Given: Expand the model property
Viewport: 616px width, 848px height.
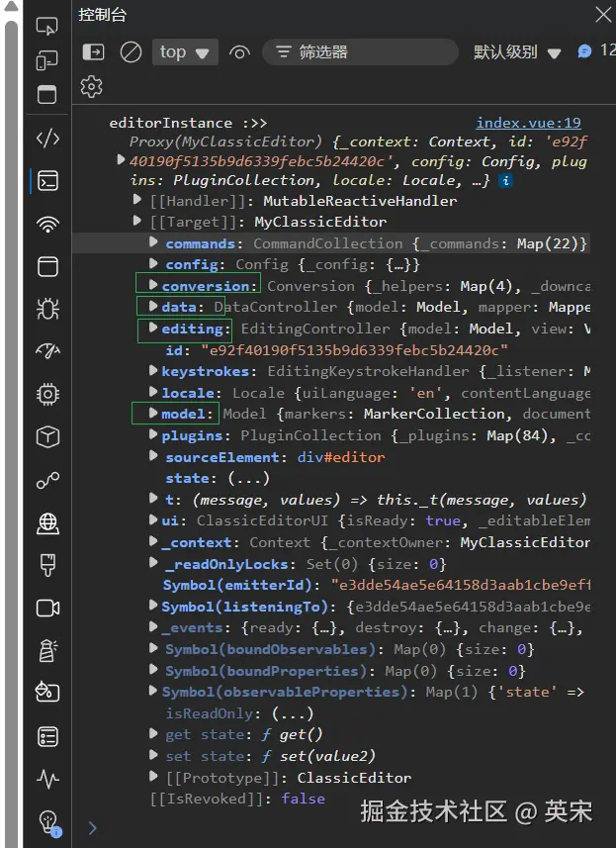Looking at the screenshot, I should [x=153, y=414].
